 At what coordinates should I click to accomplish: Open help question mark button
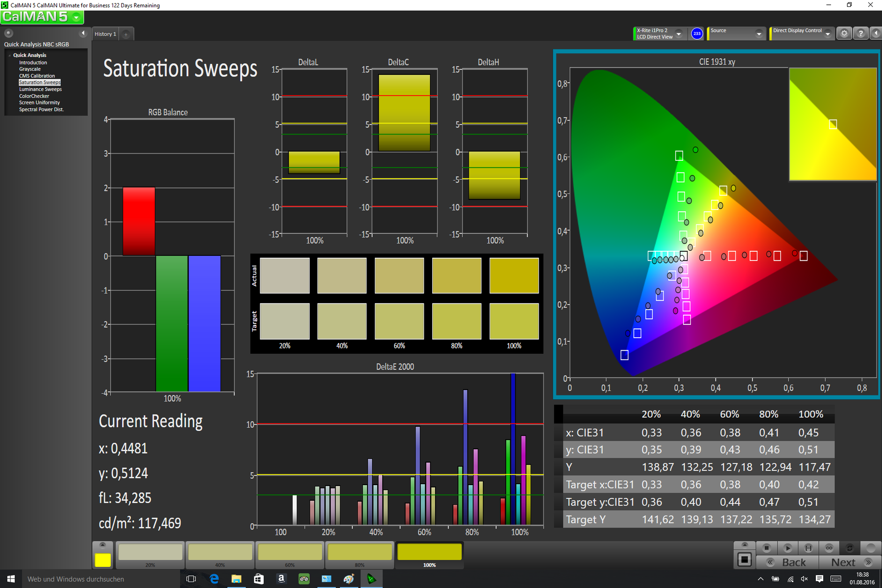(x=860, y=33)
